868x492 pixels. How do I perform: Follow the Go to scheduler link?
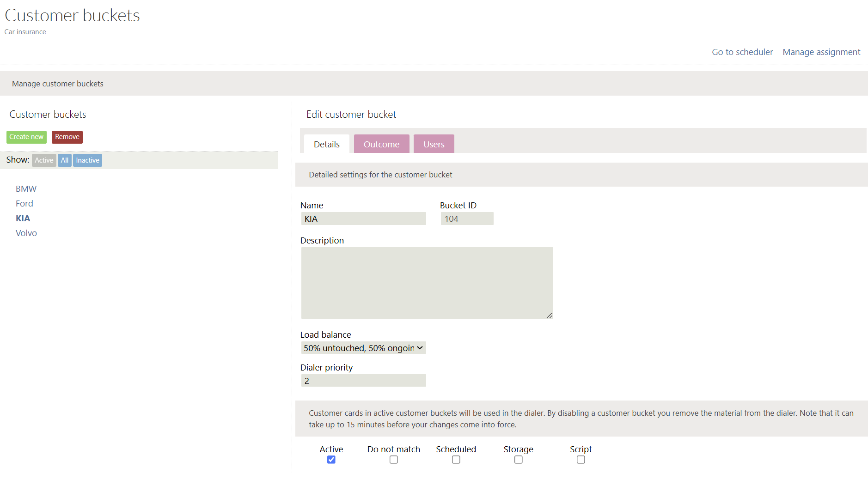point(742,52)
